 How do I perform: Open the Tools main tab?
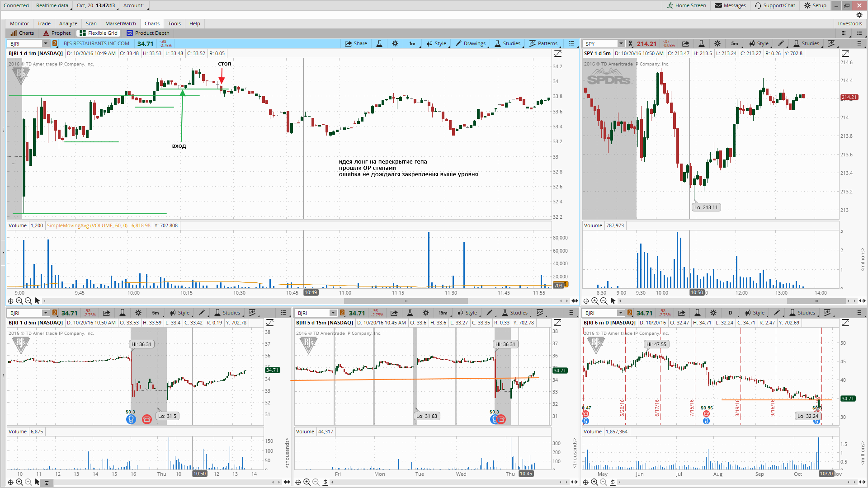[175, 23]
